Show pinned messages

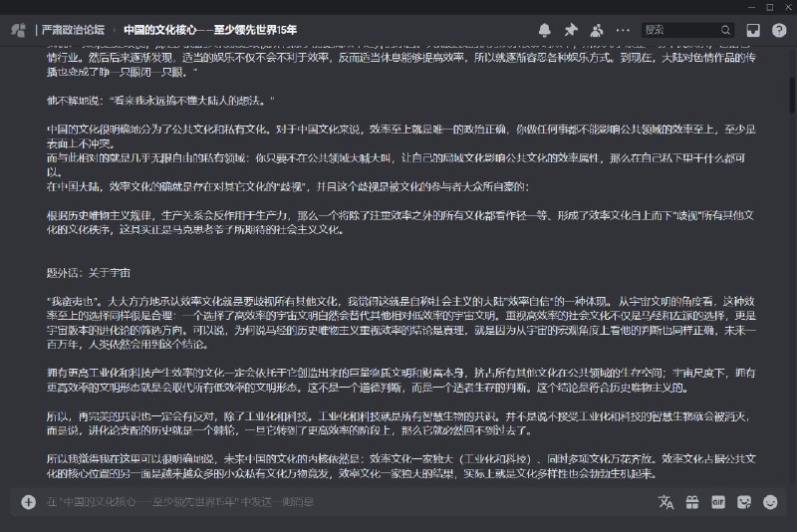571,30
